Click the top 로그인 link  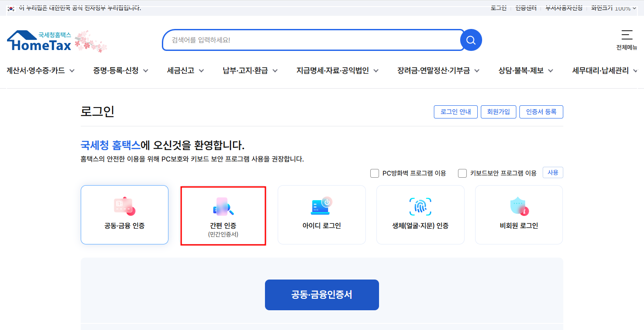pyautogui.click(x=499, y=8)
